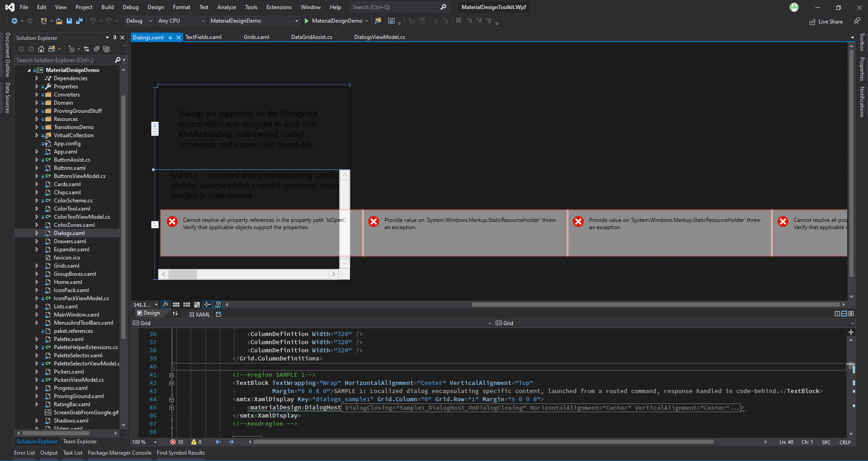Click the Save All icon in toolbar

79,21
